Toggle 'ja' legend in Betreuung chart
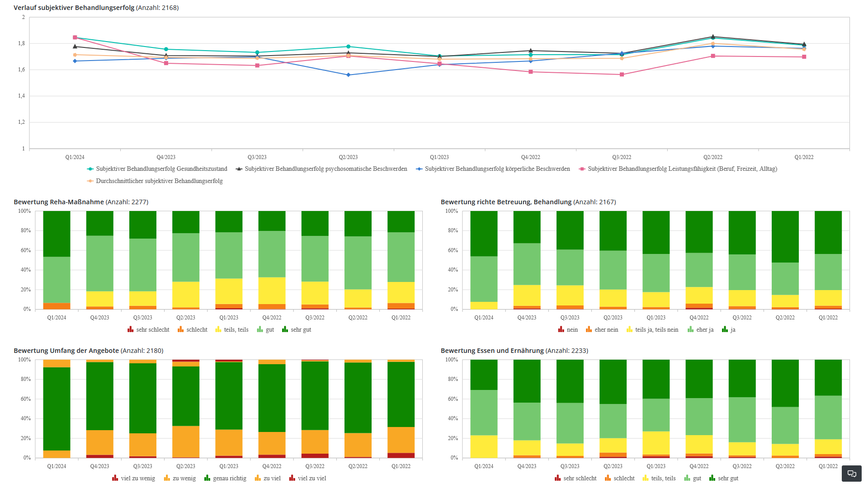Viewport: 868px width, 488px height. pos(729,330)
